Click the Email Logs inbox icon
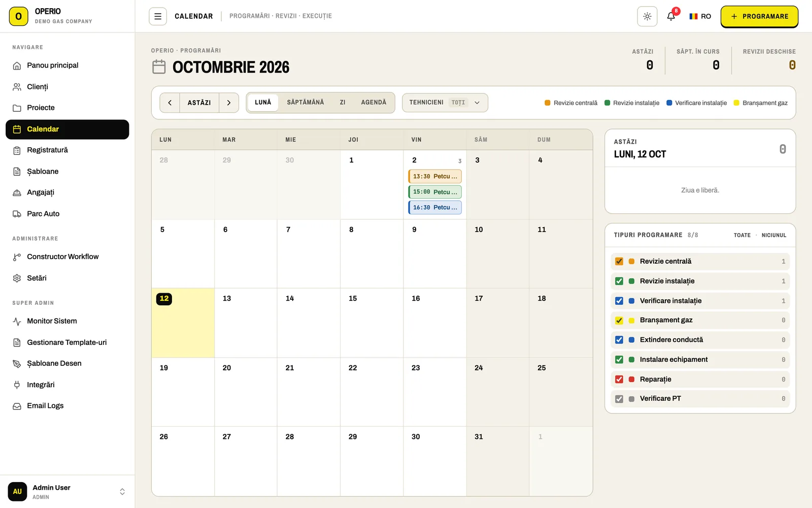 tap(17, 406)
